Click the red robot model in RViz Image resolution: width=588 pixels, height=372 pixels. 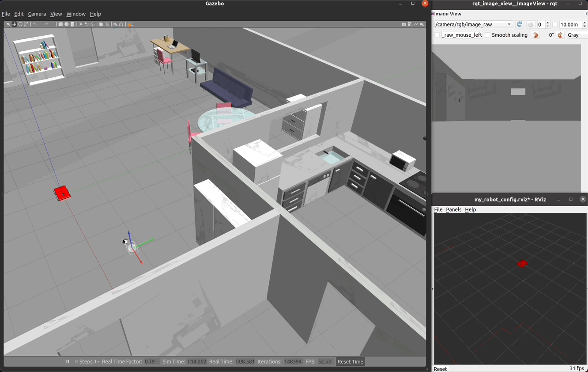pos(522,264)
